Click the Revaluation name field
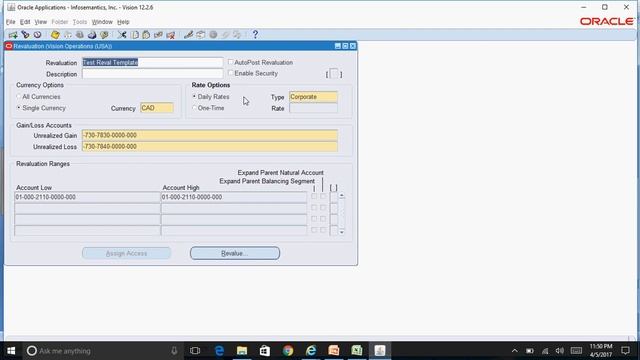 pyautogui.click(x=152, y=62)
